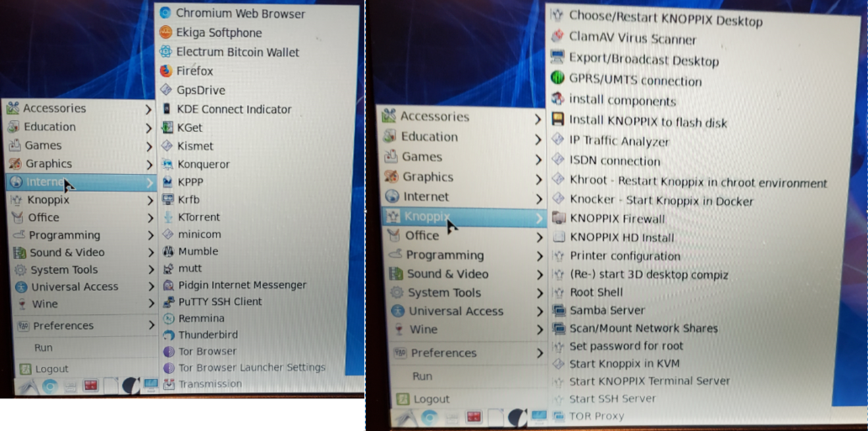Launch the PuTTY SSH Client
Viewport: 868px width, 431px height.
(x=213, y=302)
